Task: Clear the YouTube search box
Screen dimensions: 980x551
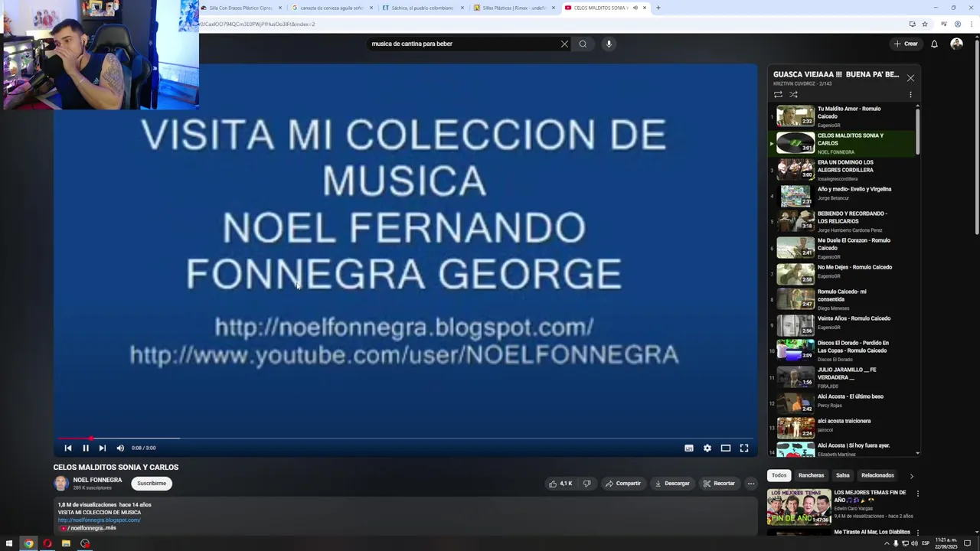Action: pyautogui.click(x=564, y=44)
